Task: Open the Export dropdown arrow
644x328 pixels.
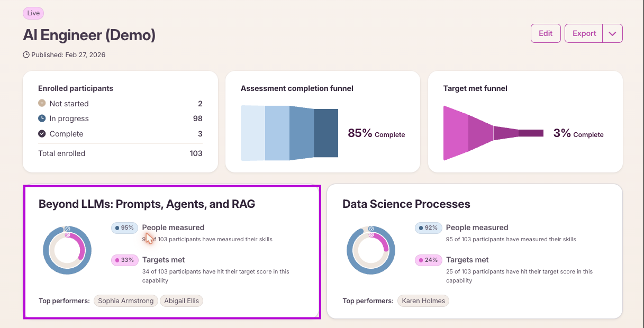Action: [x=613, y=33]
